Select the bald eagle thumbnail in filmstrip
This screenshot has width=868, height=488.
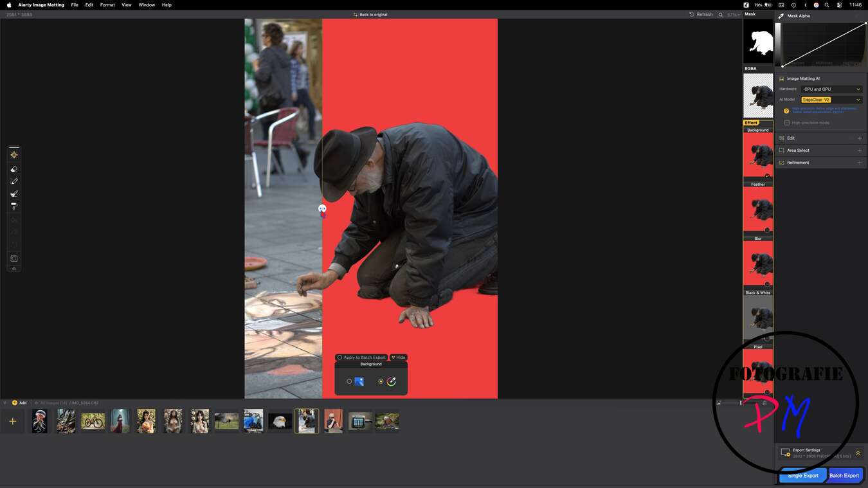click(280, 421)
